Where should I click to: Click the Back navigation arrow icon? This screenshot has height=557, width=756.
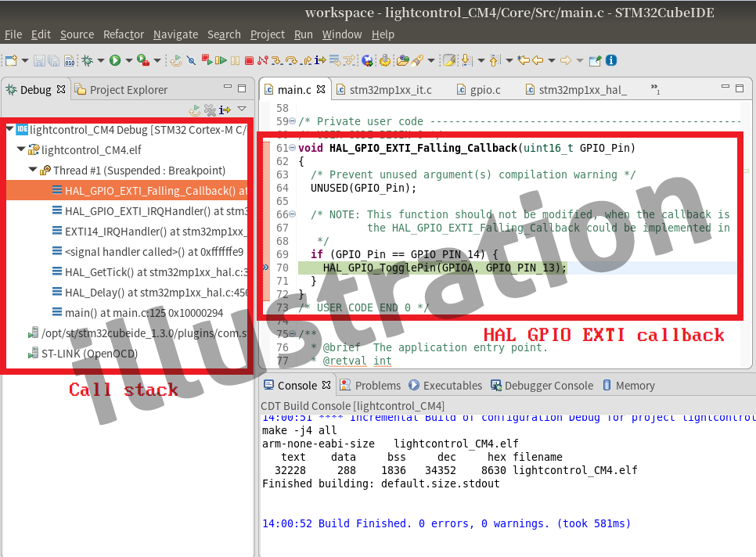click(x=538, y=60)
